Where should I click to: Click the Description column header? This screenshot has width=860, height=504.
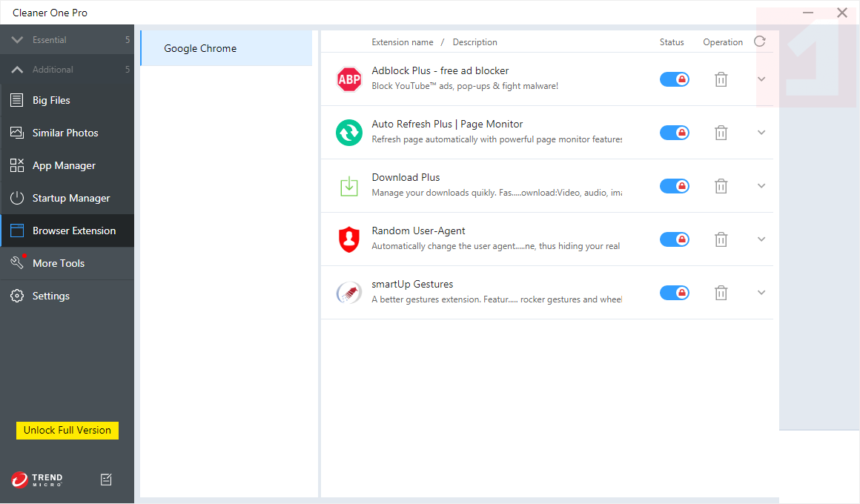[x=475, y=42]
